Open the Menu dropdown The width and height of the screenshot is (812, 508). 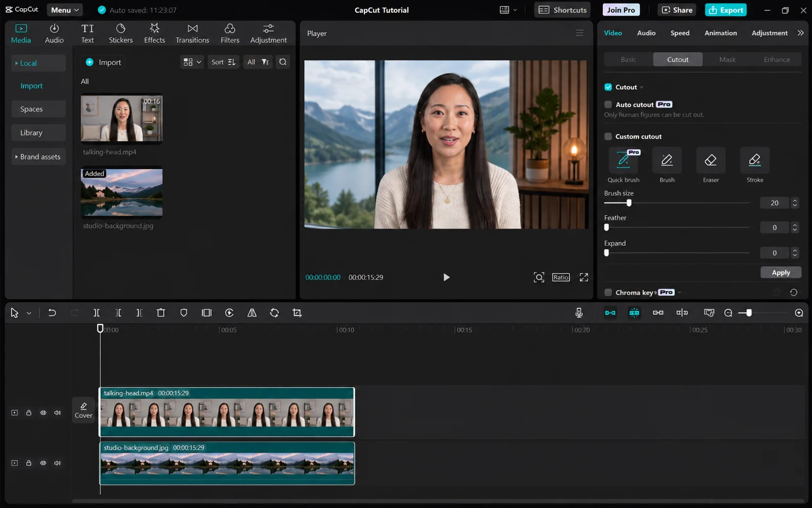click(65, 10)
